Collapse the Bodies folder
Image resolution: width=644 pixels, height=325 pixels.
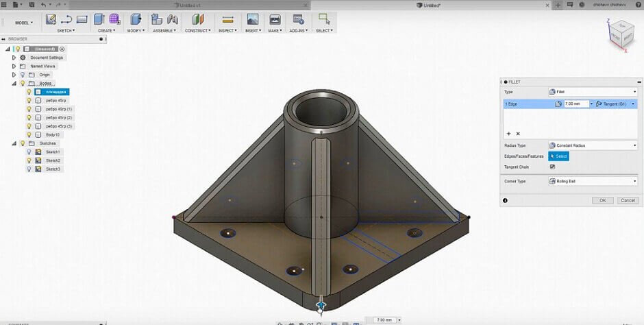pyautogui.click(x=14, y=84)
